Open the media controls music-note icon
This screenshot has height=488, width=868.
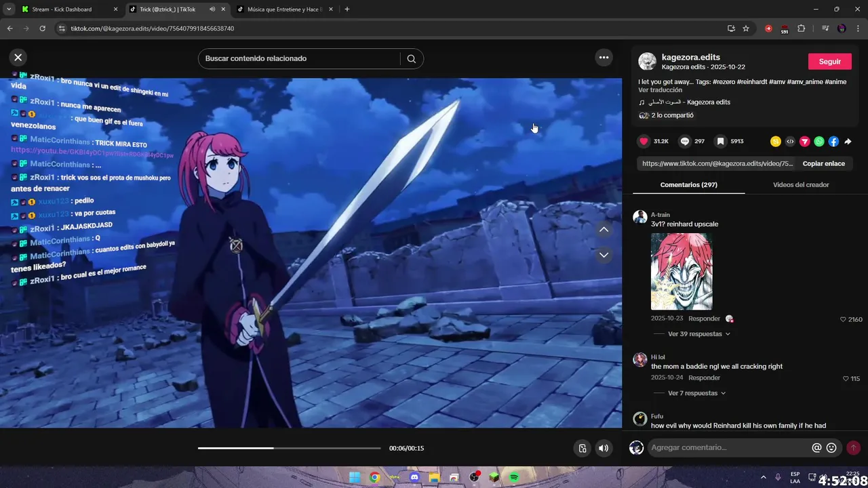(825, 28)
